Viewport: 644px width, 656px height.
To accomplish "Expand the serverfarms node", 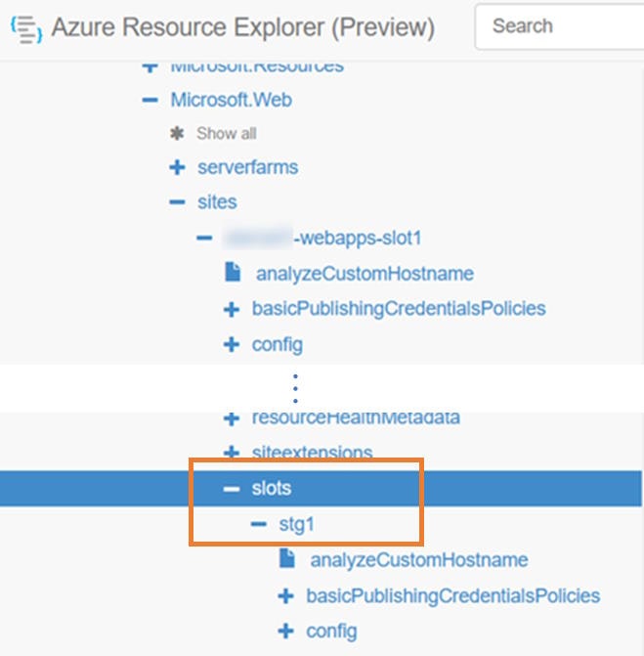I will click(x=177, y=167).
